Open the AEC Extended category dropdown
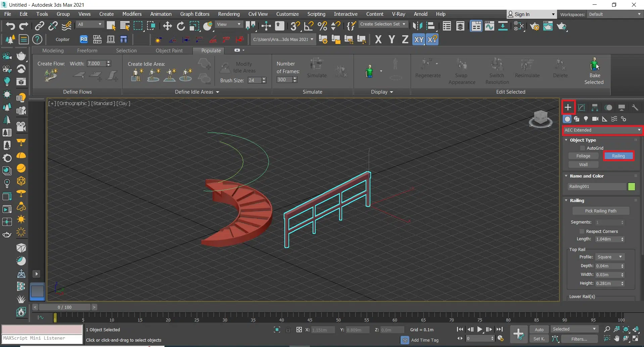Viewport: 644px width, 347px height. 602,130
